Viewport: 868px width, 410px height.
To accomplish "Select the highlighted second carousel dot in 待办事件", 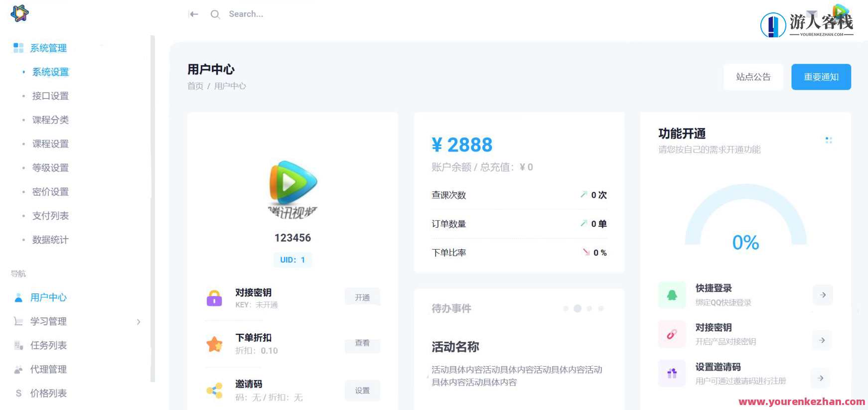I will coord(578,308).
